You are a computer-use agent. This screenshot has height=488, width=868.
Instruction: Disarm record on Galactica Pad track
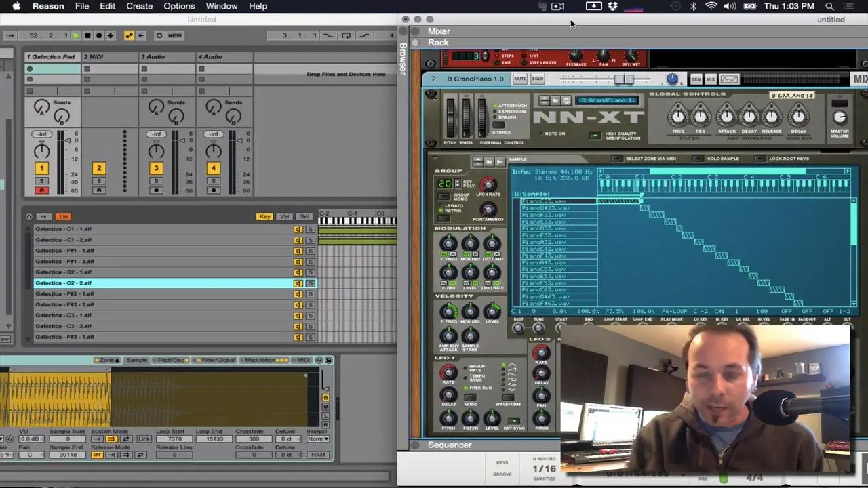pos(41,190)
